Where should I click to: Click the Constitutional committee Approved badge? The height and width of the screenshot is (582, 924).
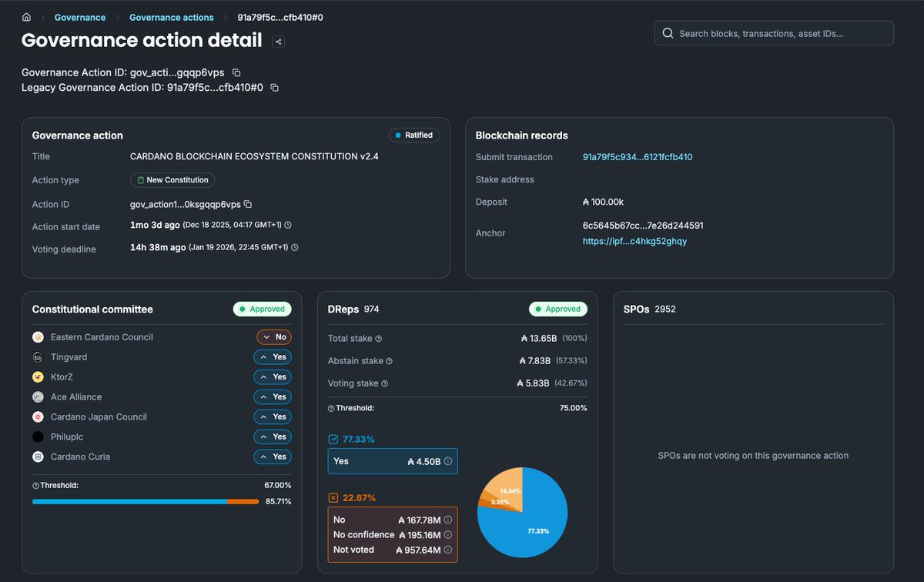263,309
